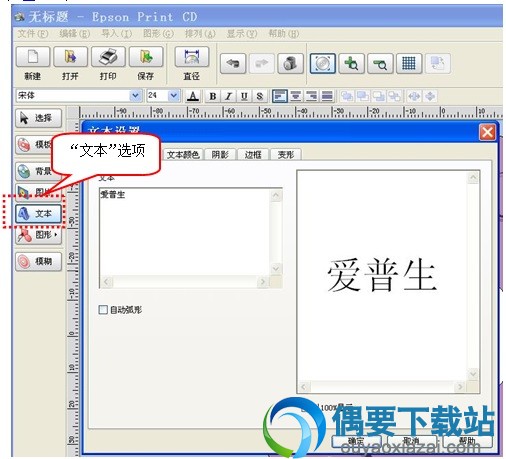Close the 文本设置 dialog
The height and width of the screenshot is (459, 506).
(487, 133)
